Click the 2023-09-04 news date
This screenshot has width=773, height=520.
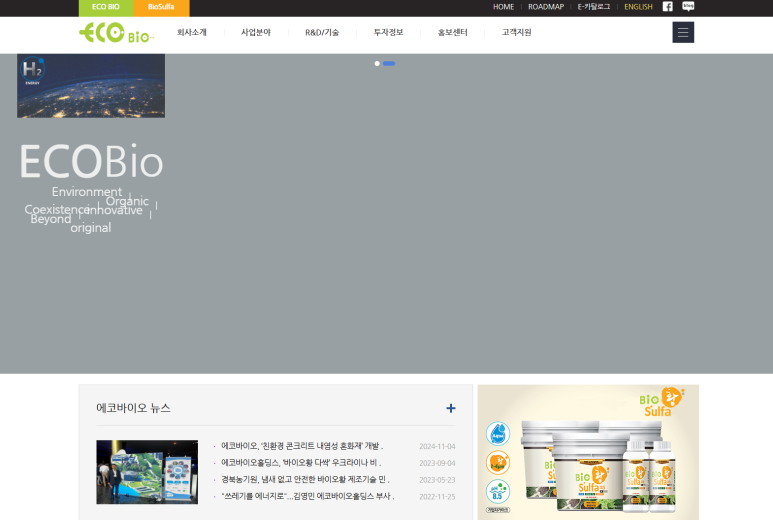437,463
